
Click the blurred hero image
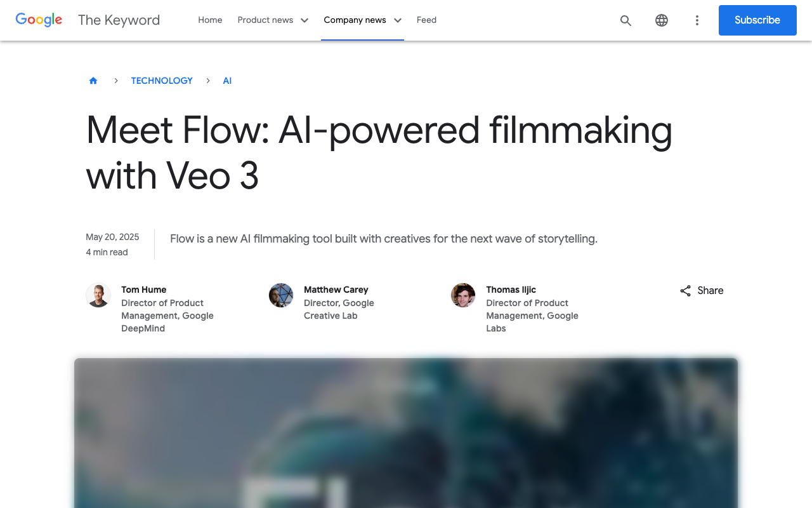(x=406, y=433)
